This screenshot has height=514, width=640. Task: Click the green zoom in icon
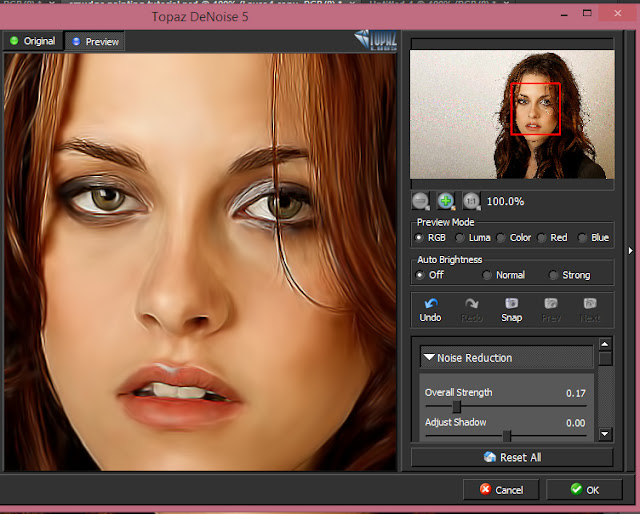(446, 201)
